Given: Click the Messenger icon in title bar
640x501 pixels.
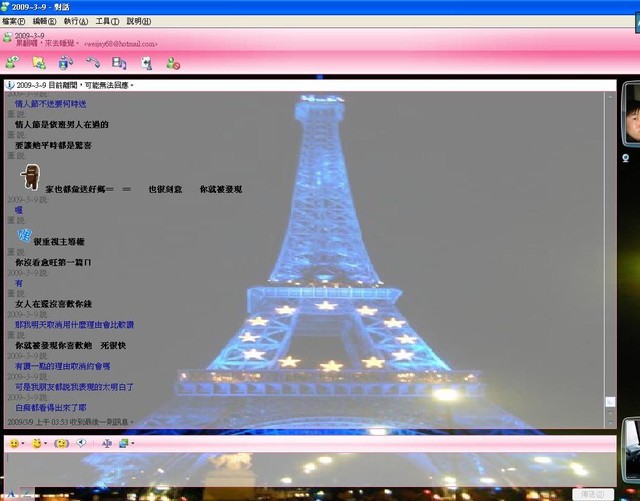Looking at the screenshot, I should (x=5, y=7).
